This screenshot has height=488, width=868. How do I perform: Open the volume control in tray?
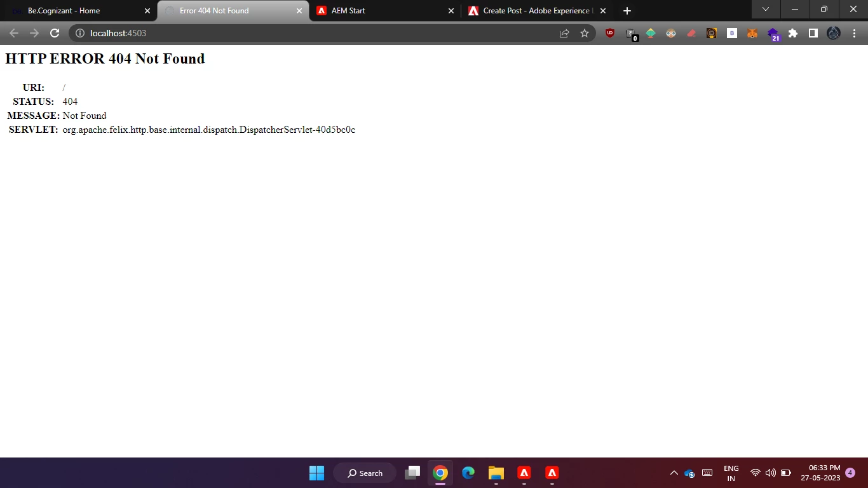(x=771, y=473)
